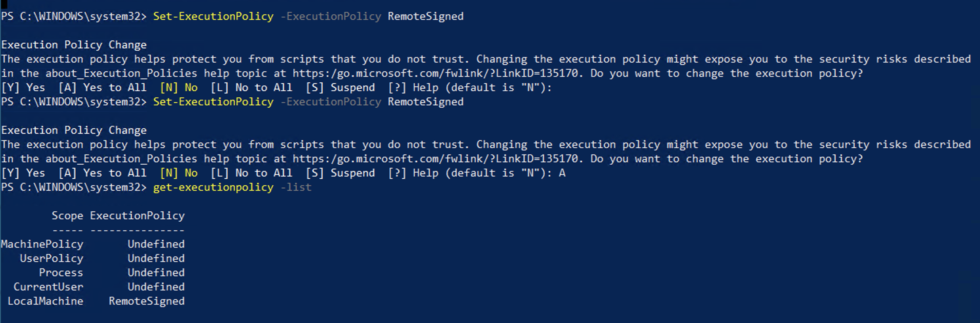Click RemoteSigned value in the LocalMachine row
Image resolution: width=980 pixels, height=323 pixels.
click(147, 301)
